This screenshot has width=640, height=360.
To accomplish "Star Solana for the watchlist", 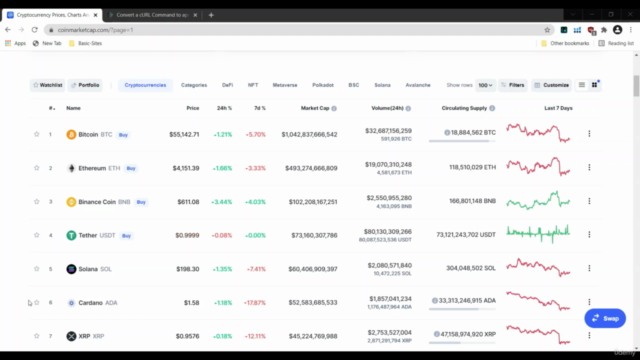I will pyautogui.click(x=37, y=269).
